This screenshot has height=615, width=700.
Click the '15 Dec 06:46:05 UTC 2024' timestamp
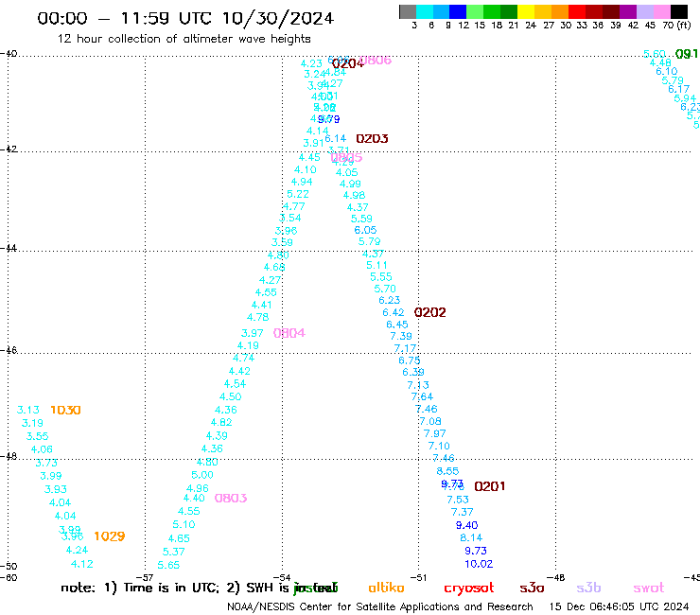click(619, 606)
